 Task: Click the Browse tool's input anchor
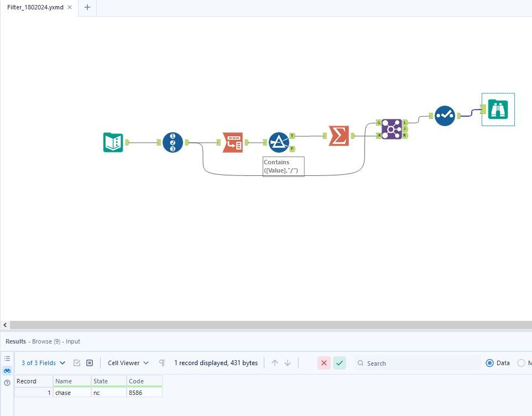coord(483,110)
